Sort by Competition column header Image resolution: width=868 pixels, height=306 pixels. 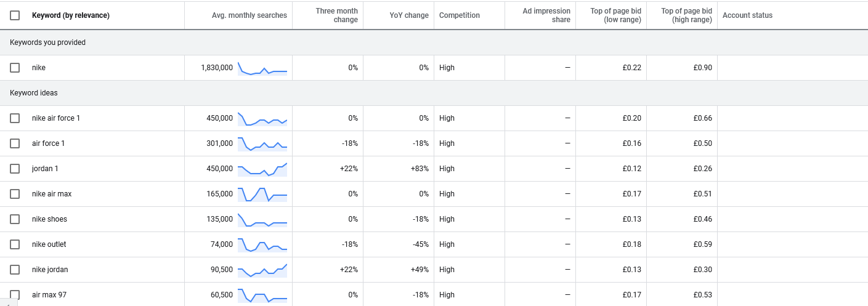460,15
